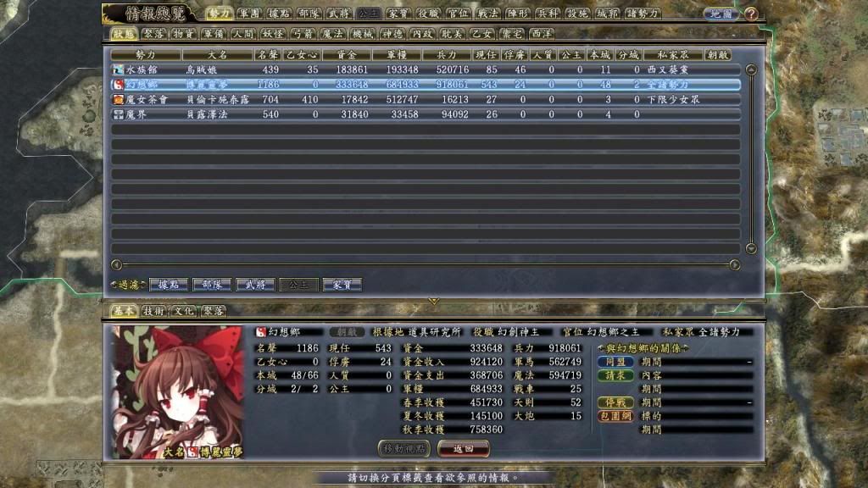Image resolution: width=868 pixels, height=488 pixels.
Task: Toggle the 據點 filter button
Action: [x=168, y=285]
